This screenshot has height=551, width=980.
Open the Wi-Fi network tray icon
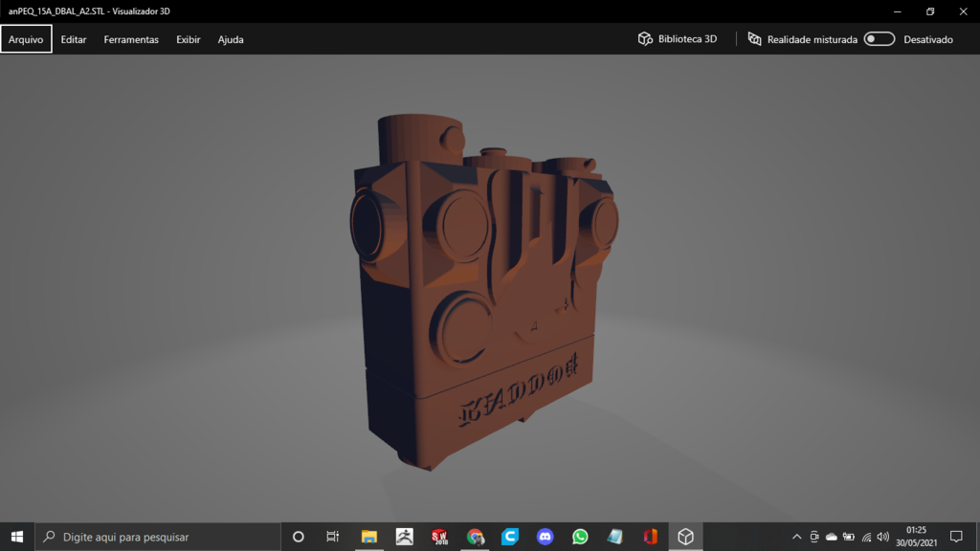866,537
